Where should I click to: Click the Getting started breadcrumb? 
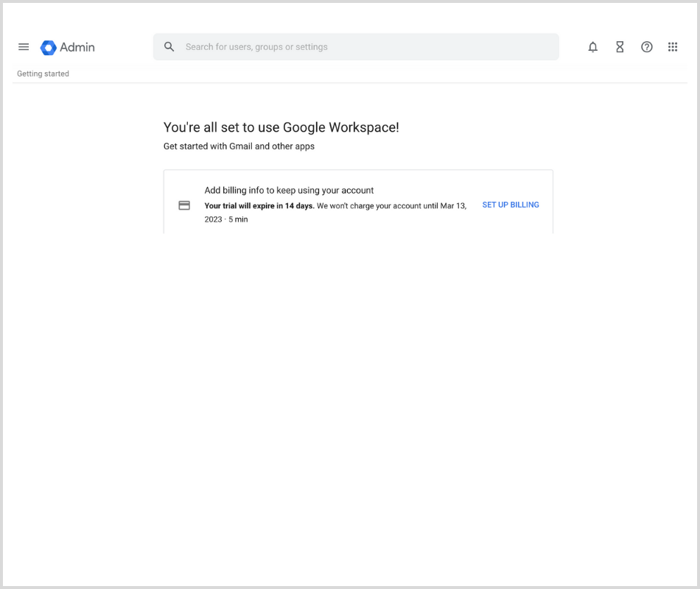43,74
